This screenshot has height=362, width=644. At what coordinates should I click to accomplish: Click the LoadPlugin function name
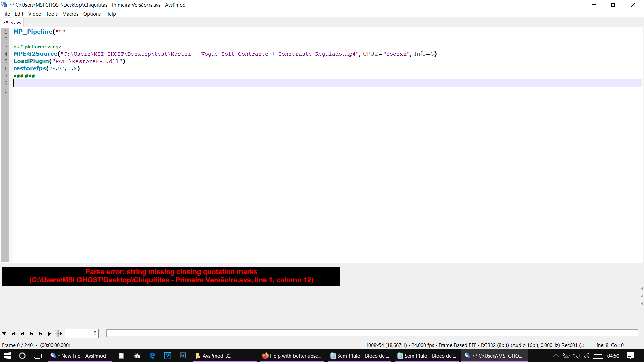click(31, 61)
